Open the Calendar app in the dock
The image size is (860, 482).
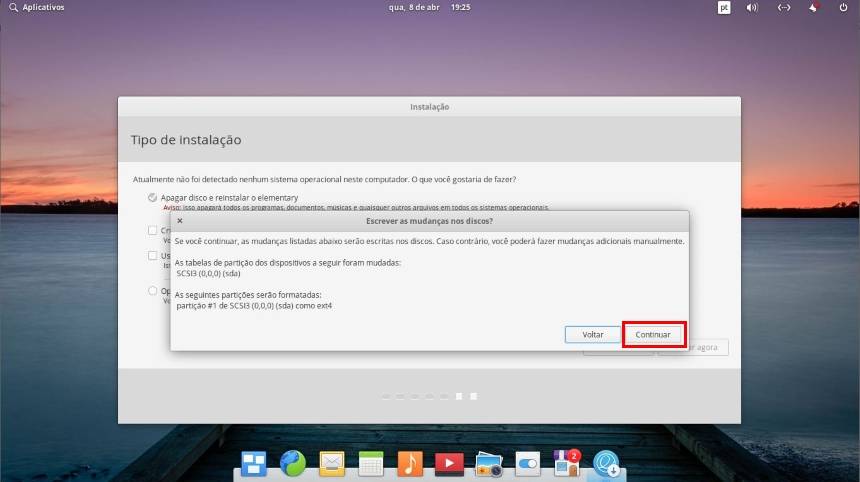click(x=371, y=463)
